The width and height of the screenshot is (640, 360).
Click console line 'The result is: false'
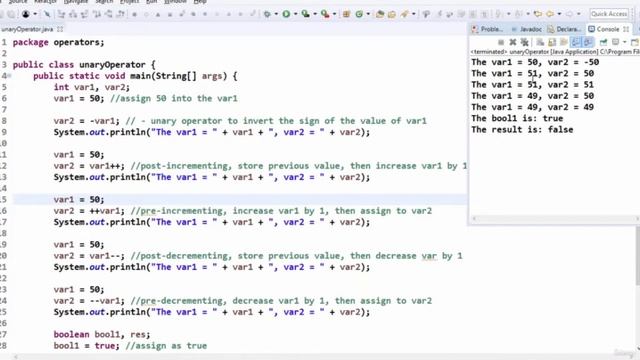point(522,130)
